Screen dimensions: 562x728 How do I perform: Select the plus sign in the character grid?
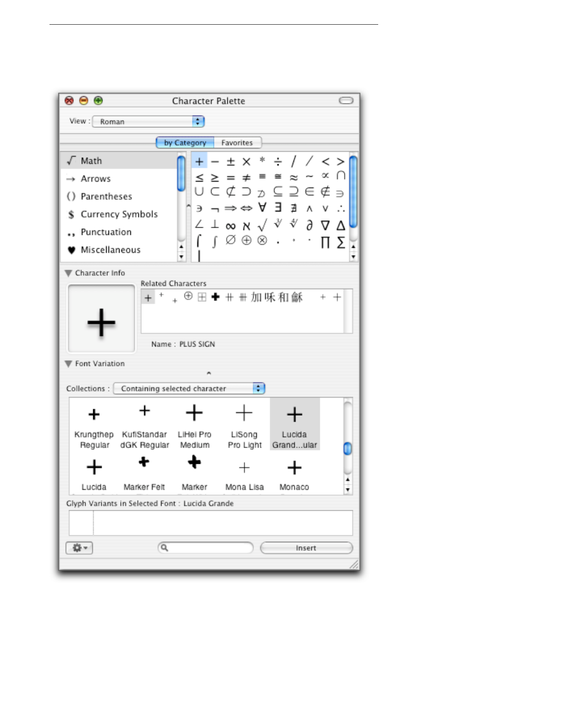tap(199, 162)
